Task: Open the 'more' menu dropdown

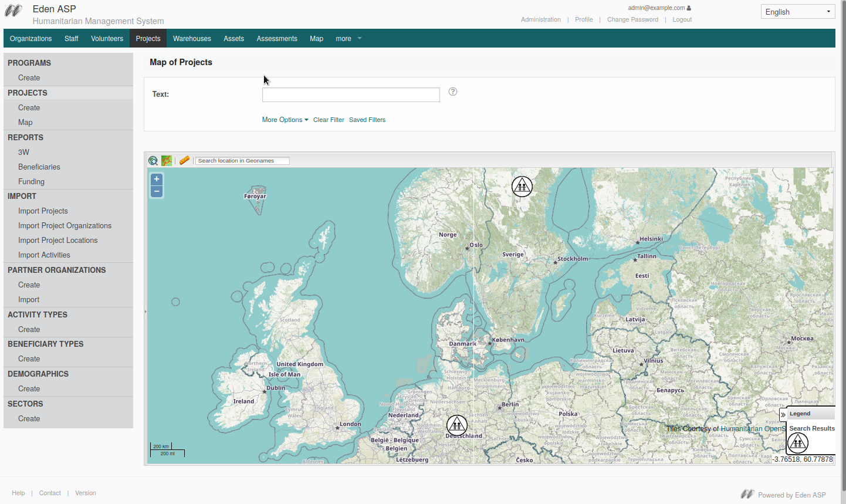Action: click(x=348, y=39)
